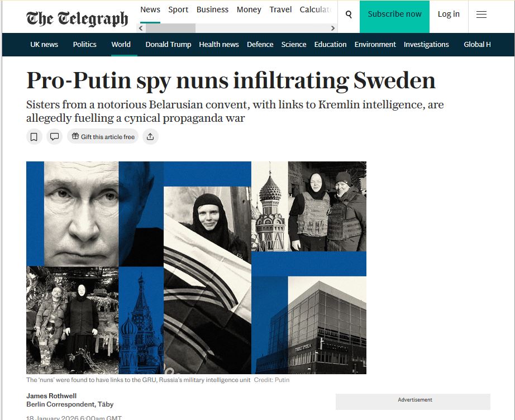Open the hamburger menu icon

pos(481,15)
